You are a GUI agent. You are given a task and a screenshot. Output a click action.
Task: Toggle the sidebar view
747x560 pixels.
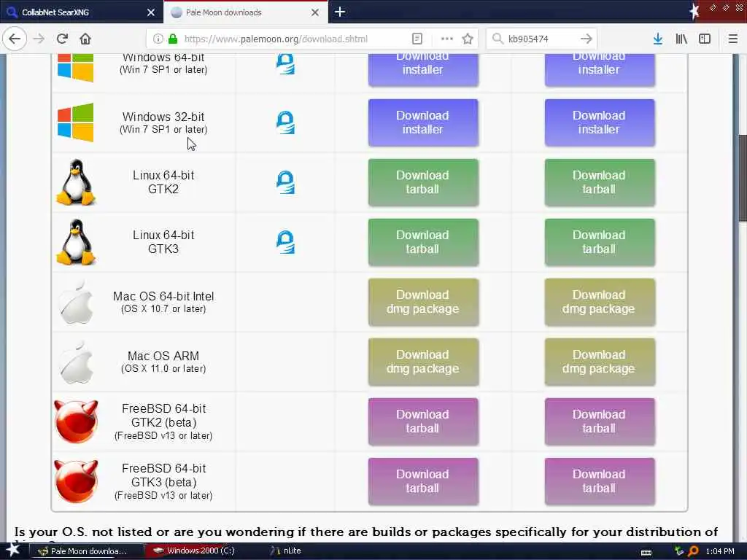coord(705,39)
